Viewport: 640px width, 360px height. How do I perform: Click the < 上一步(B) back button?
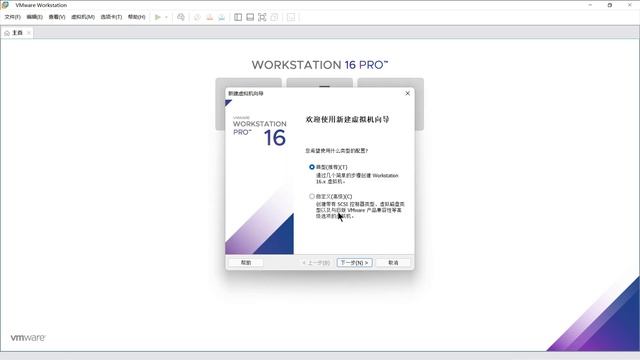click(x=316, y=262)
